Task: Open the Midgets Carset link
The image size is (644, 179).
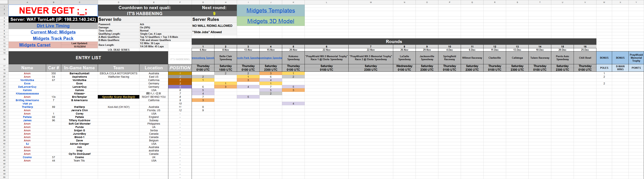Action: click(35, 45)
